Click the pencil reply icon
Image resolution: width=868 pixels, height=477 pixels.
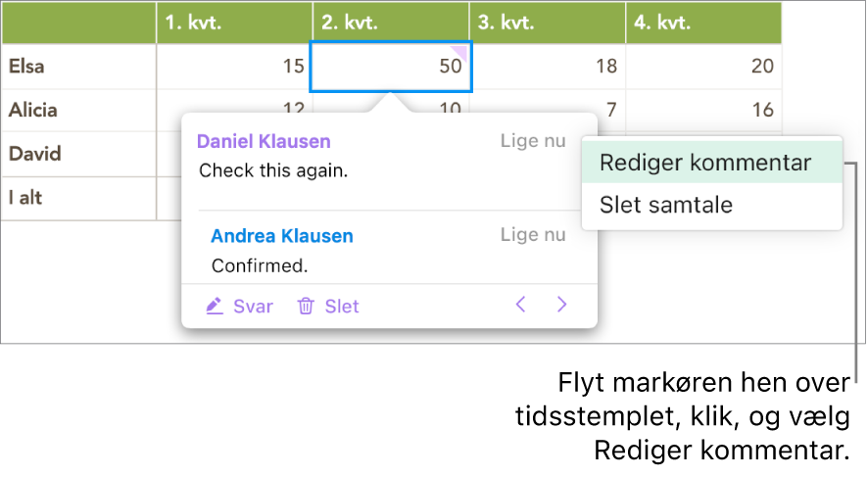[x=215, y=307]
